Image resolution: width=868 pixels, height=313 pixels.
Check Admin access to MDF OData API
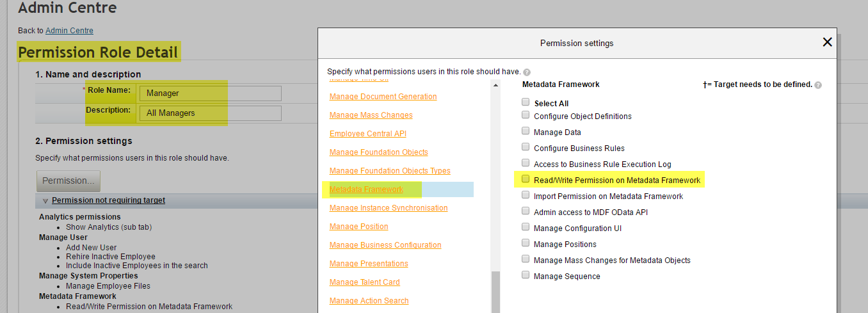[x=526, y=212]
